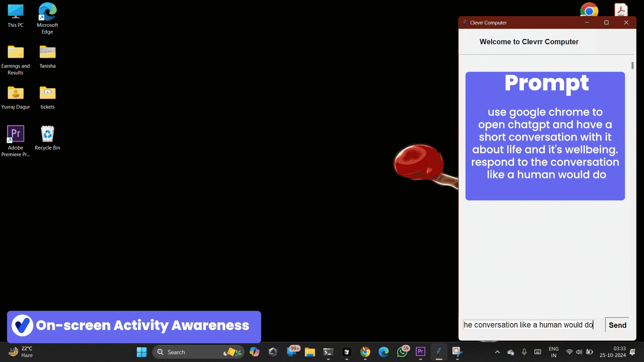Open WhatsApp from the taskbar

click(402, 352)
